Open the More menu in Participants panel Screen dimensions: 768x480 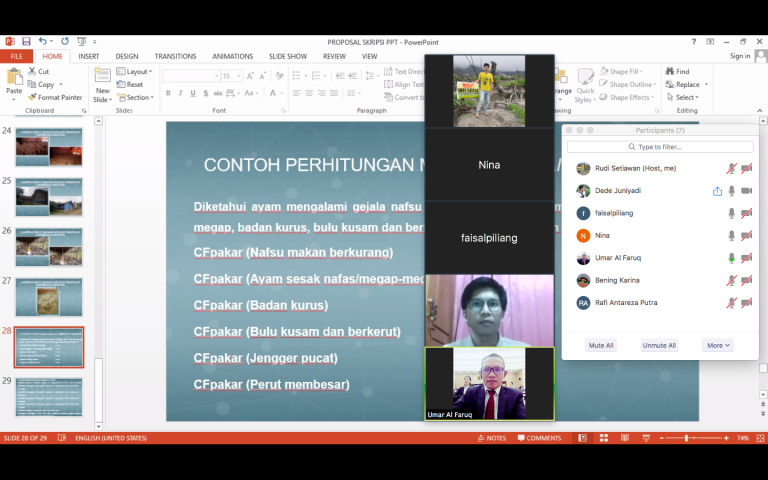[718, 345]
